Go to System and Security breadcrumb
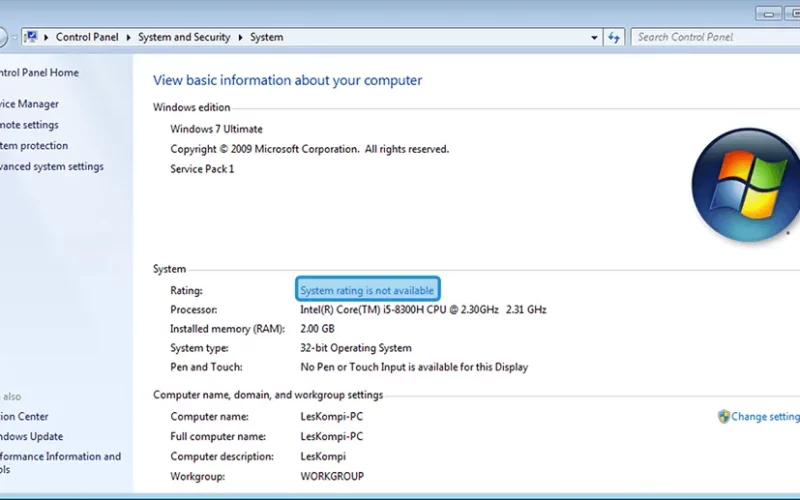Viewport: 800px width, 500px height. pyautogui.click(x=184, y=37)
